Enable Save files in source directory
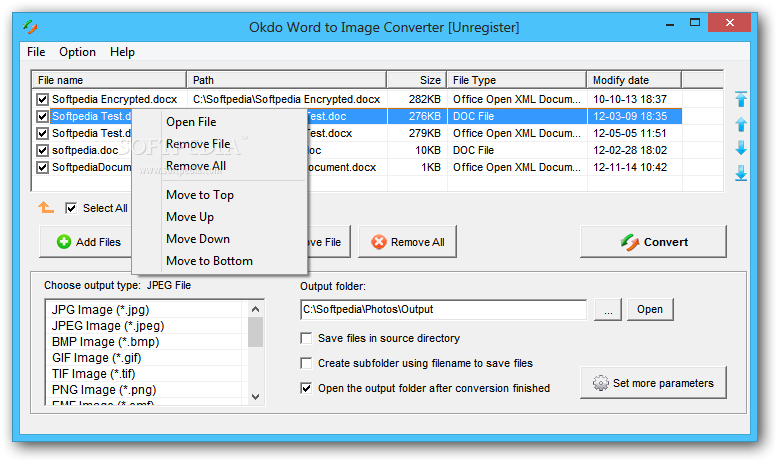The width and height of the screenshot is (778, 462). 306,338
